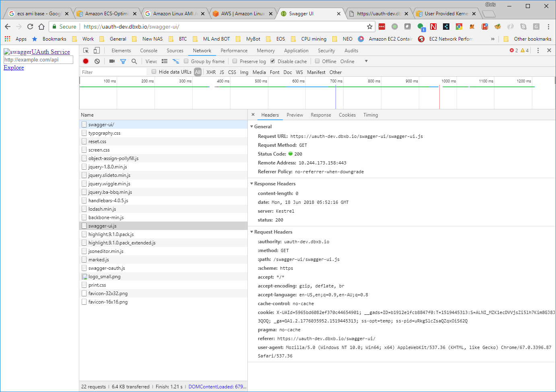The width and height of the screenshot is (556, 392).
Task: Open the DevTools three-dot menu
Action: [x=538, y=50]
